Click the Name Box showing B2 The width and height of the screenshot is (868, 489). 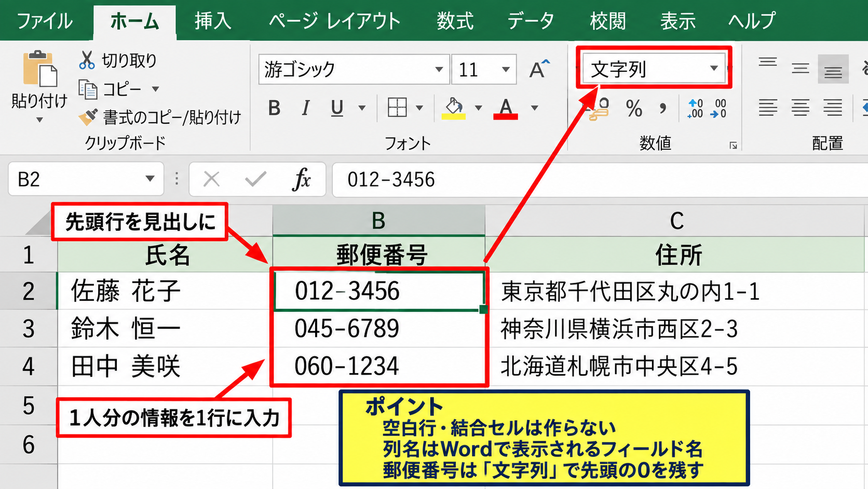86,179
